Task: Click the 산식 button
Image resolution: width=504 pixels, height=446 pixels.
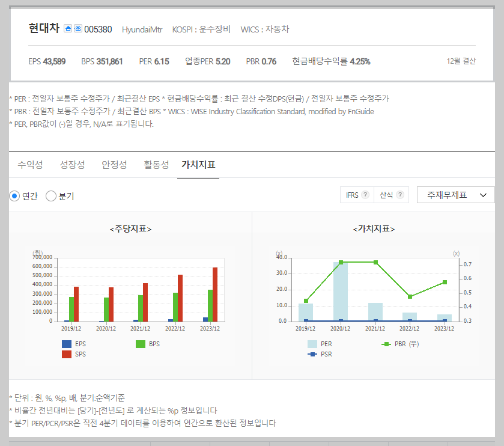Action: [x=392, y=195]
